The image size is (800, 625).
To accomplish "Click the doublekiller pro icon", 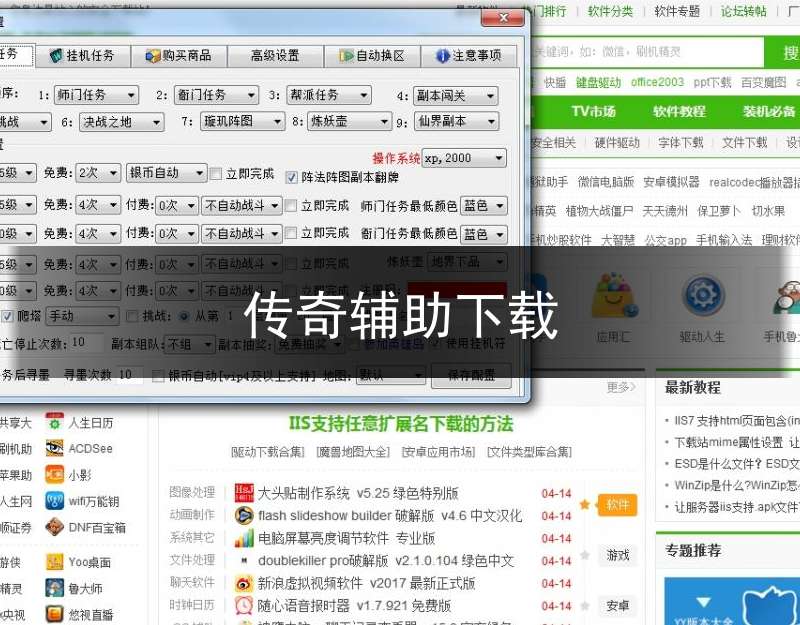I will 244,560.
